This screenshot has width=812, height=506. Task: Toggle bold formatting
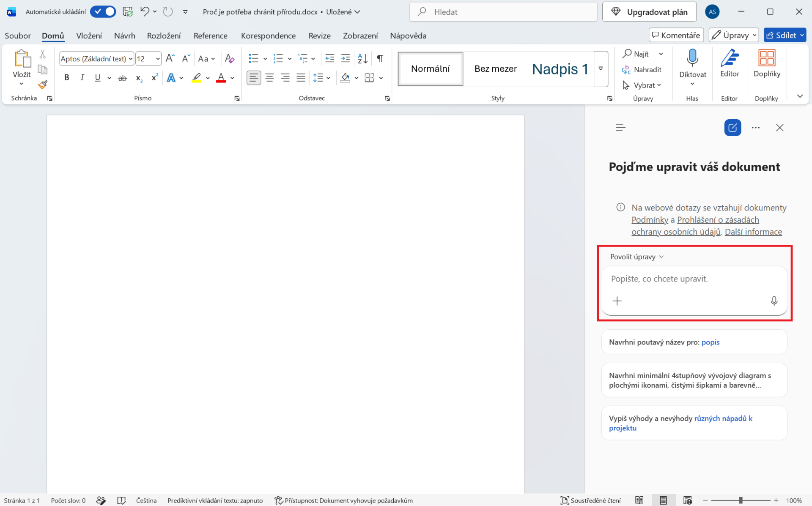point(66,77)
